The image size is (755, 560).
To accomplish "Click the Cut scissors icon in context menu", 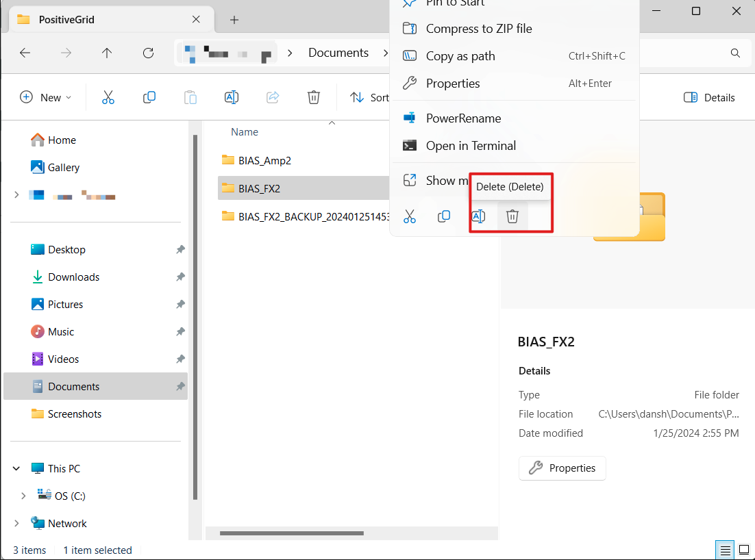I will pyautogui.click(x=410, y=216).
